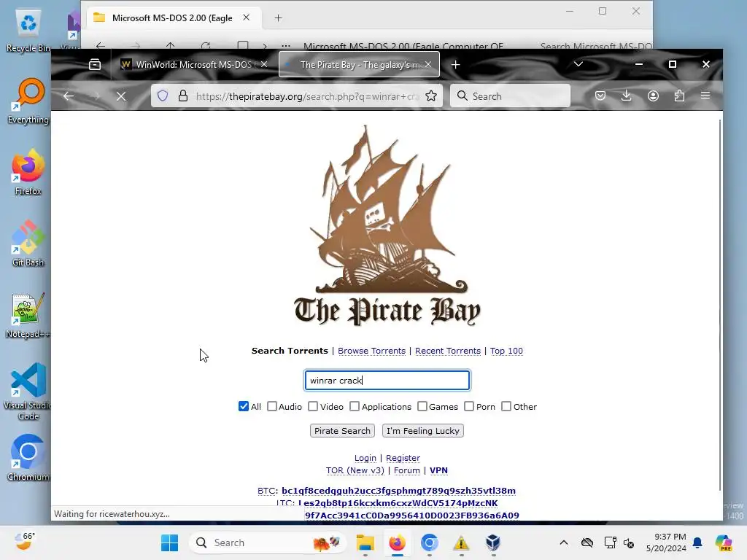Open Visual Studio Code desktop shortcut
The image size is (747, 560).
pyautogui.click(x=28, y=392)
